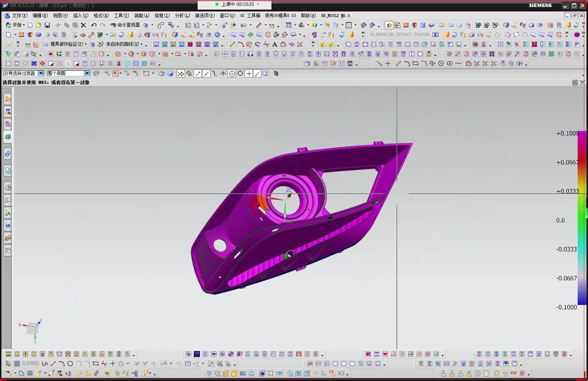Open the lesson timer dropdown chevron

258,4
